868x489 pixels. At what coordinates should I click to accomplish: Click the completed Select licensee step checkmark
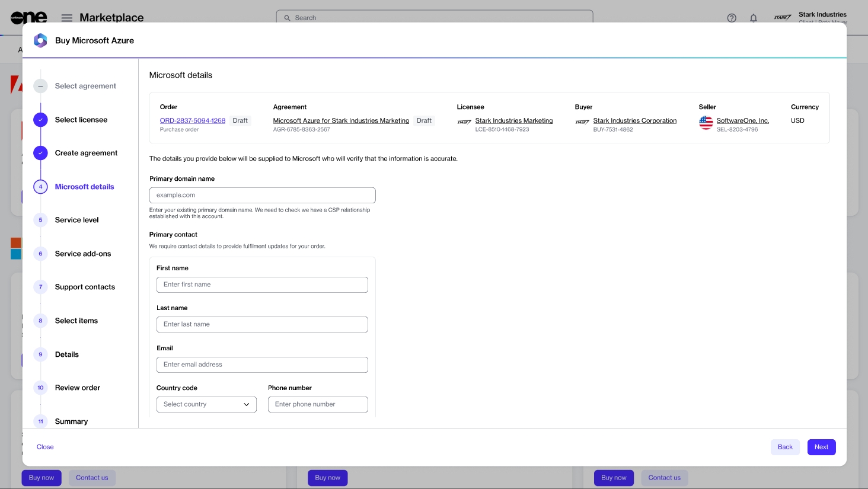point(40,120)
